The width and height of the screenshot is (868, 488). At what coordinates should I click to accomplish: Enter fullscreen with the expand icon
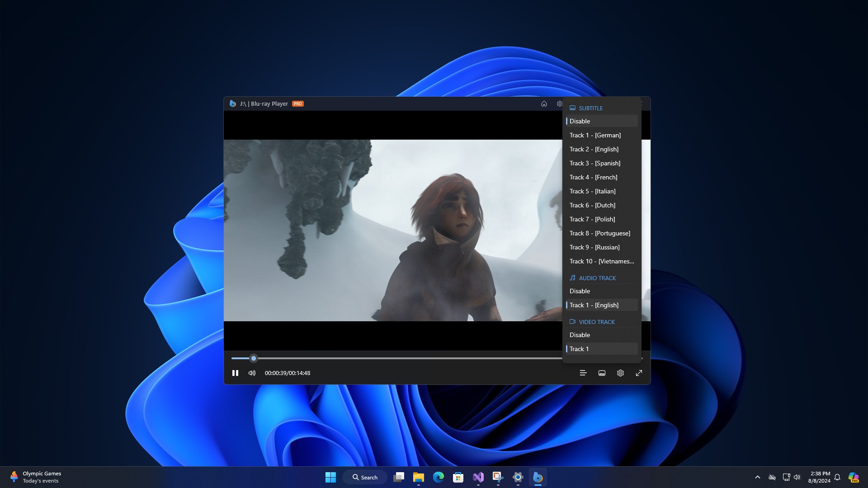[639, 373]
